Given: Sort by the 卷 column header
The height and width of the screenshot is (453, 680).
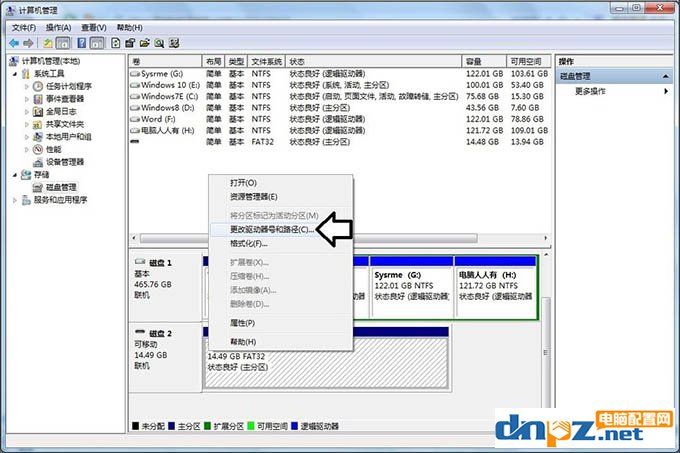Looking at the screenshot, I should pos(165,62).
